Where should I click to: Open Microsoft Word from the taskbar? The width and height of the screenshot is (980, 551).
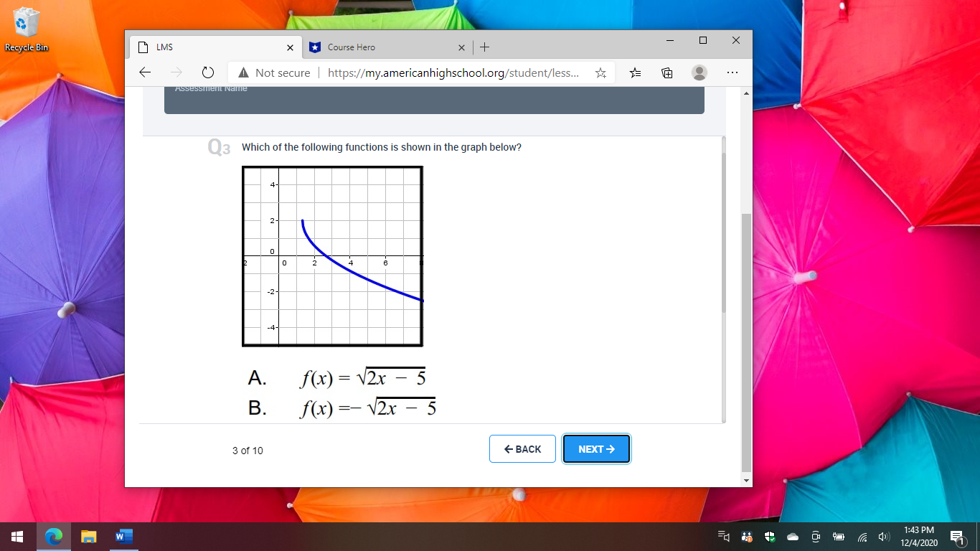[123, 536]
